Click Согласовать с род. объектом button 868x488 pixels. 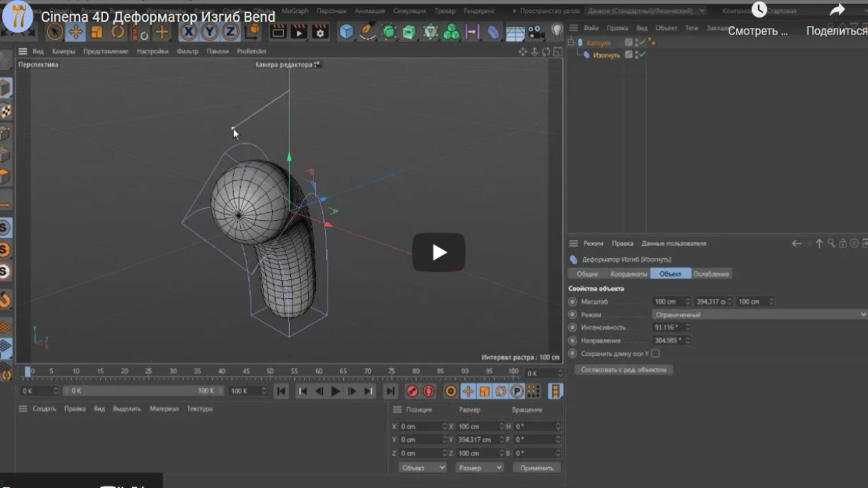point(623,370)
